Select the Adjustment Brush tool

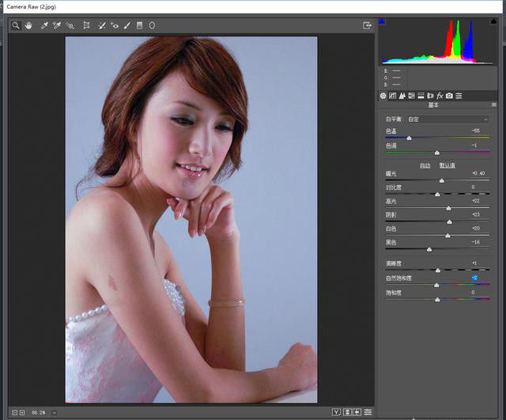click(x=127, y=25)
